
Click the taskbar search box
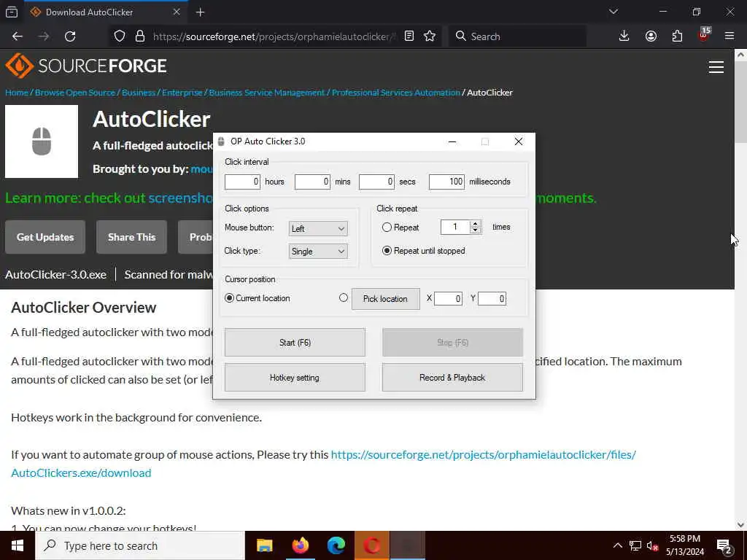pos(140,545)
